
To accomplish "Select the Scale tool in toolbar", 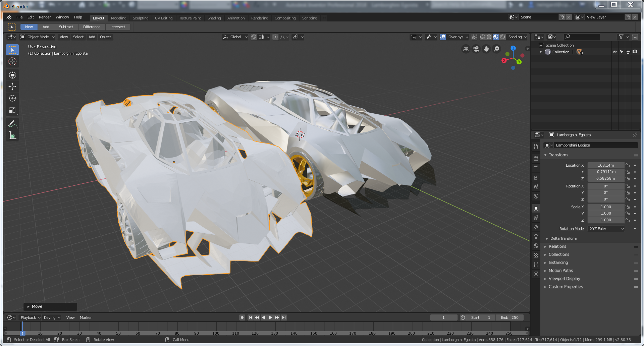I will click(12, 110).
